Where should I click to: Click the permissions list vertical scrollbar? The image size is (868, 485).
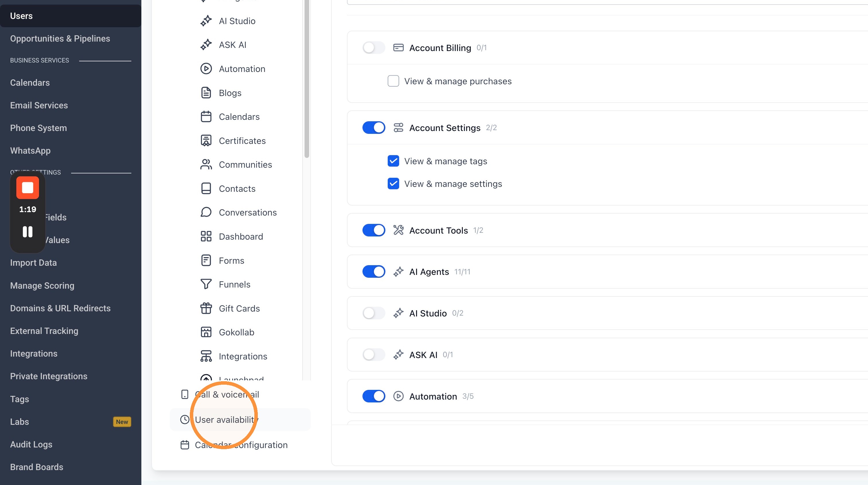click(307, 79)
